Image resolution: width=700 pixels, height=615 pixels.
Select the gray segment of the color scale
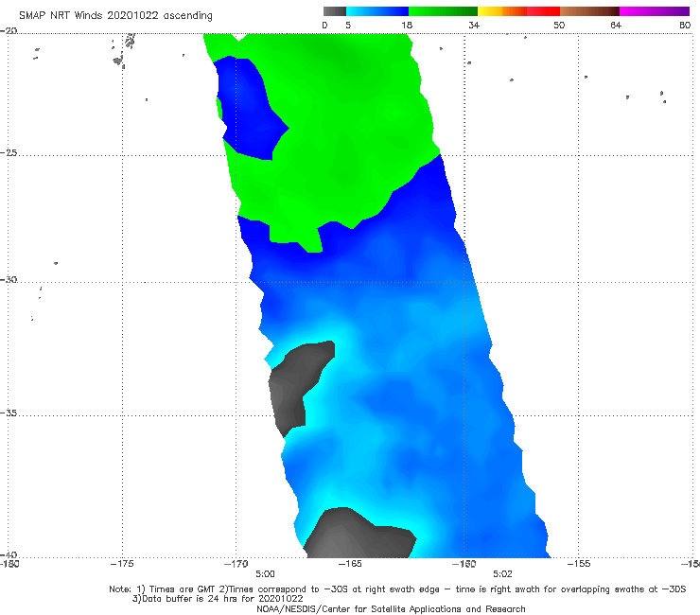[335, 11]
